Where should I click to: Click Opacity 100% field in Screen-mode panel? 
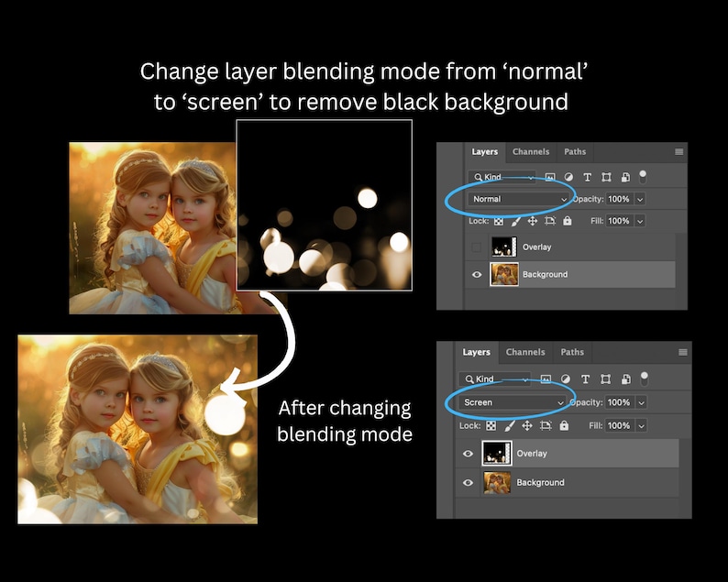[x=621, y=402]
